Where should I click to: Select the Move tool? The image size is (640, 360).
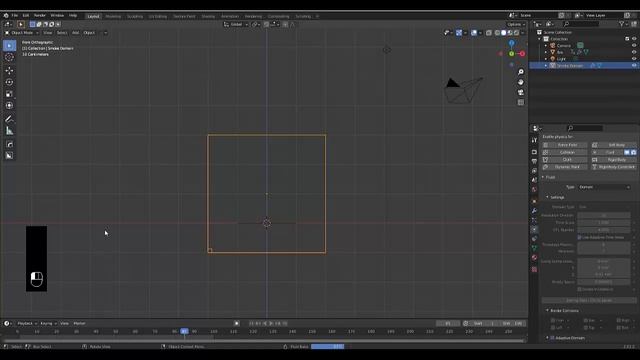point(9,71)
